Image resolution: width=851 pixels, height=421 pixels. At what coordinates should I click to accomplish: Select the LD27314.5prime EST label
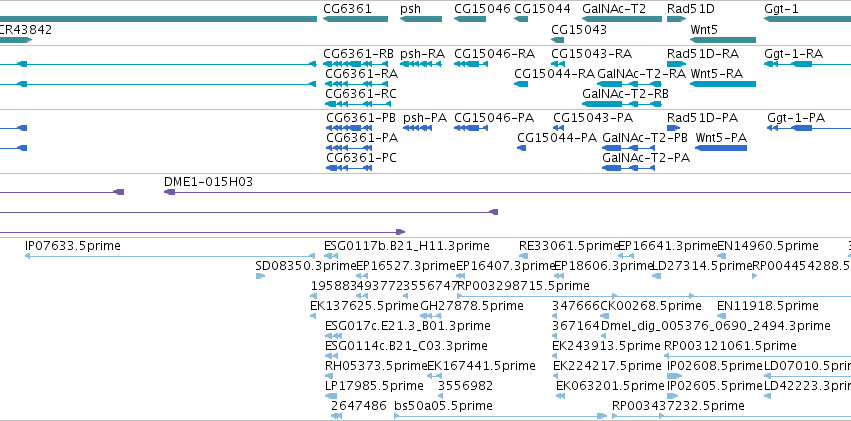701,266
